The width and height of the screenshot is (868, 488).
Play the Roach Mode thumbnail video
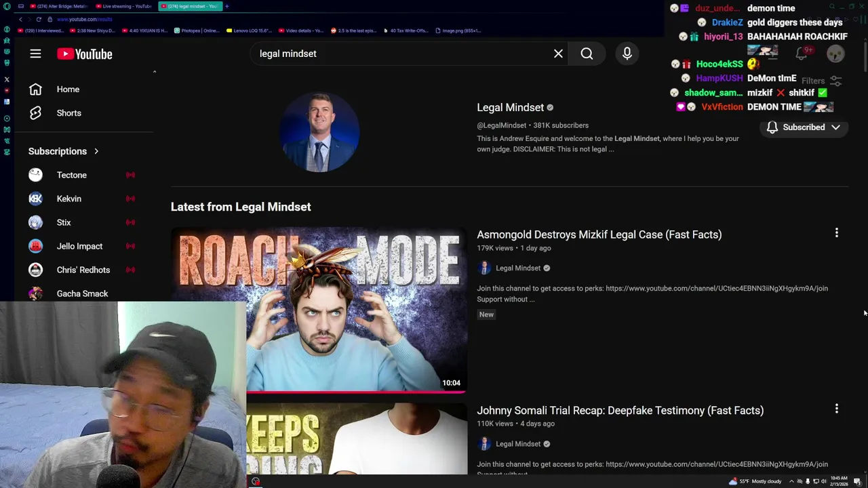tap(319, 310)
